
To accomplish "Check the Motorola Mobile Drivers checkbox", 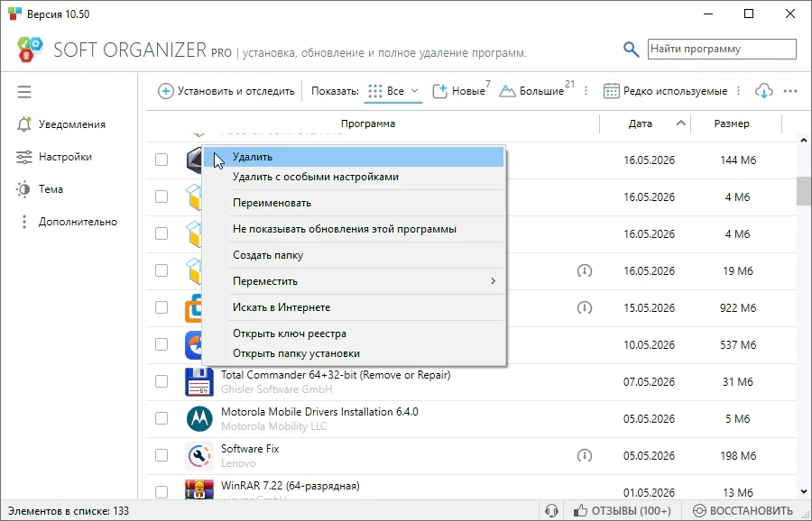I will pyautogui.click(x=161, y=418).
